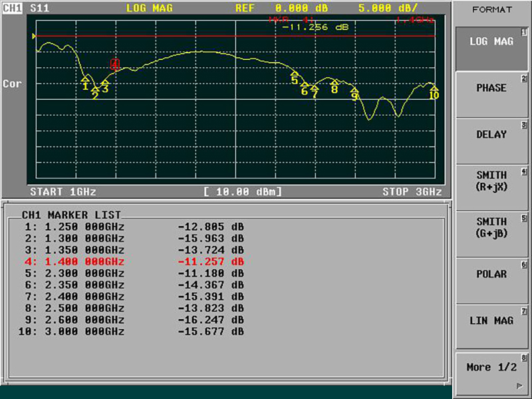Viewport: 532px width, 399px height.
Task: Select active red marker 4 on trace
Action: coord(115,64)
